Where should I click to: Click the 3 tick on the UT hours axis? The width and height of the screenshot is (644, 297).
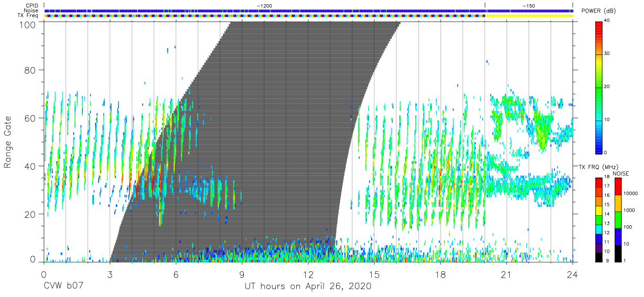point(110,274)
